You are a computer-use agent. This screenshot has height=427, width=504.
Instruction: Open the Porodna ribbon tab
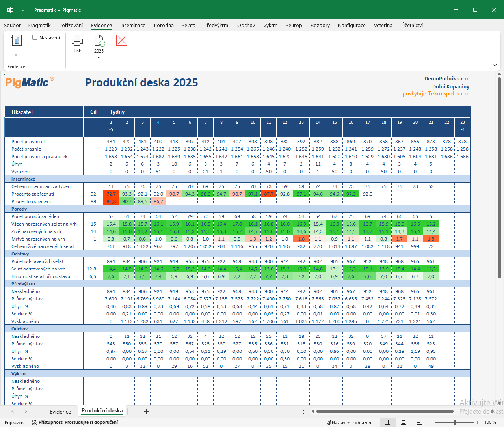(164, 25)
